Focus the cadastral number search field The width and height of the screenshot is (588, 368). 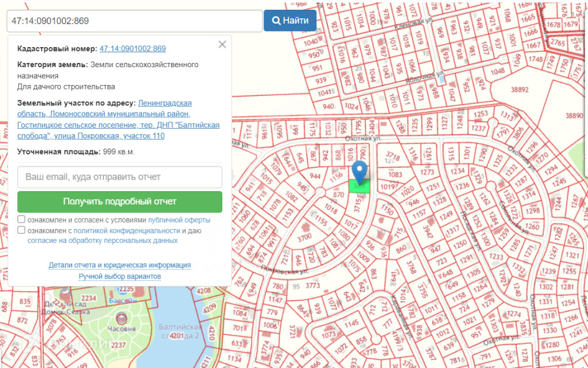point(134,21)
